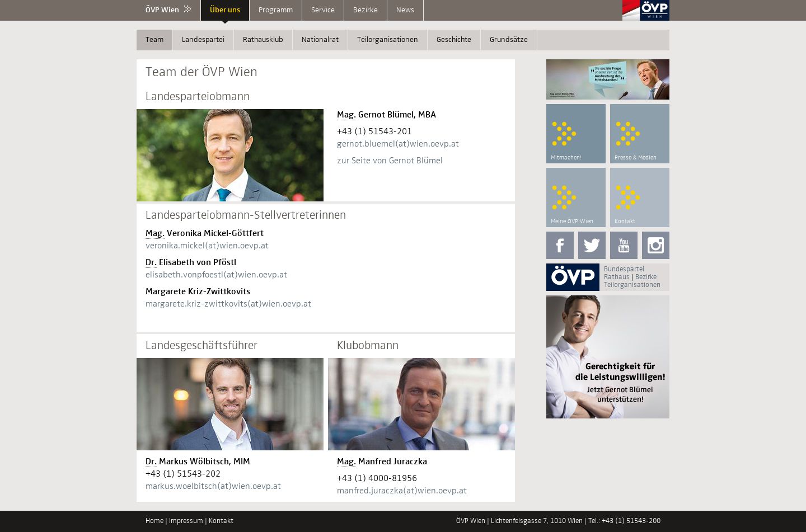
Task: Click the 'Gerechtigkeit für die Leistungswilligen' banner
Action: click(x=608, y=357)
